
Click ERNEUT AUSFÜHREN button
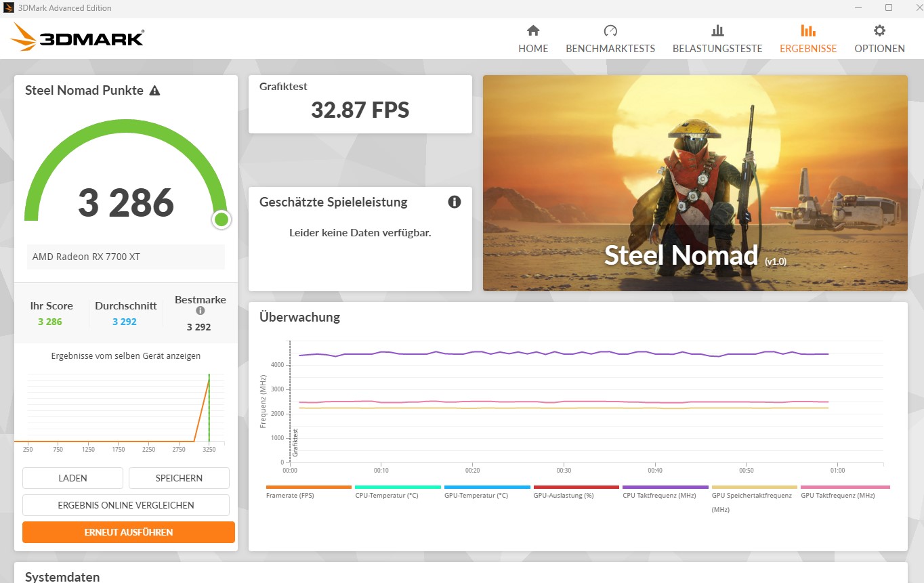129,532
